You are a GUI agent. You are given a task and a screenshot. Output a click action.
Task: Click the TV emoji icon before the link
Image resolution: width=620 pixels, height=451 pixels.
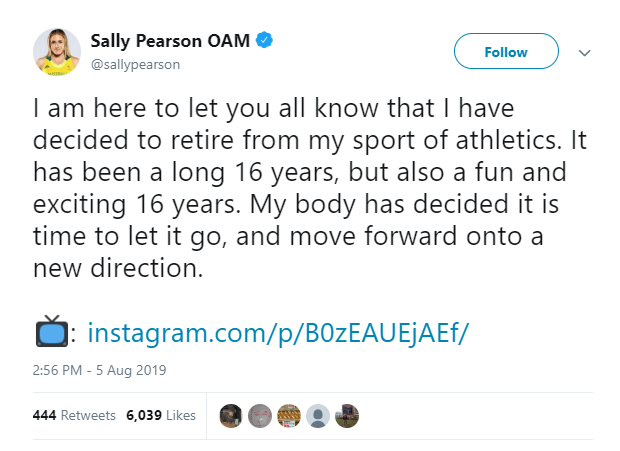(50, 331)
